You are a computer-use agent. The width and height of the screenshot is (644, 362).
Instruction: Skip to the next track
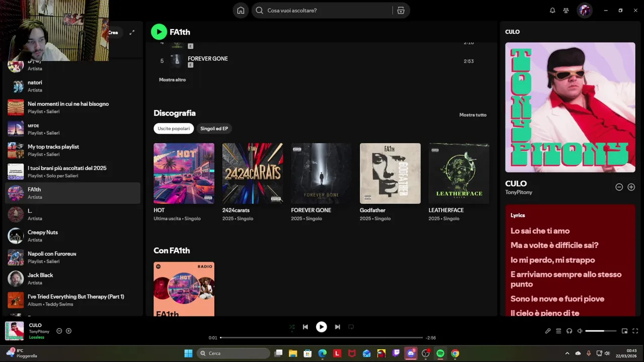pos(338,327)
